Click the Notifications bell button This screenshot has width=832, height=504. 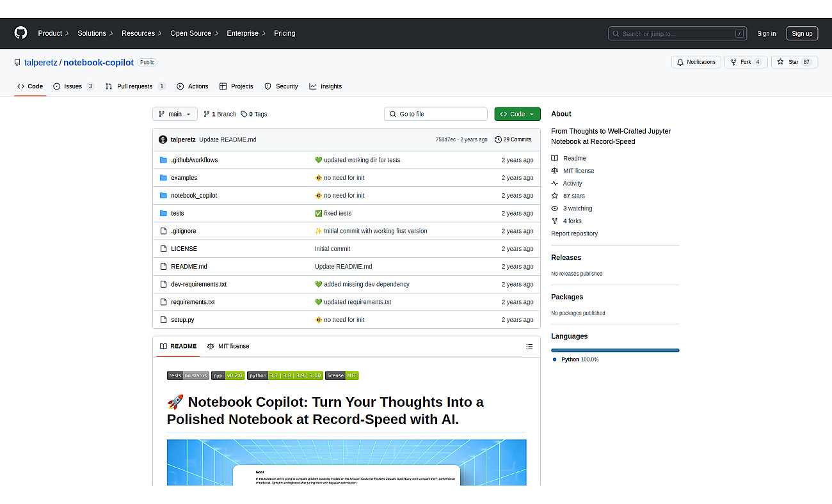[x=696, y=62]
